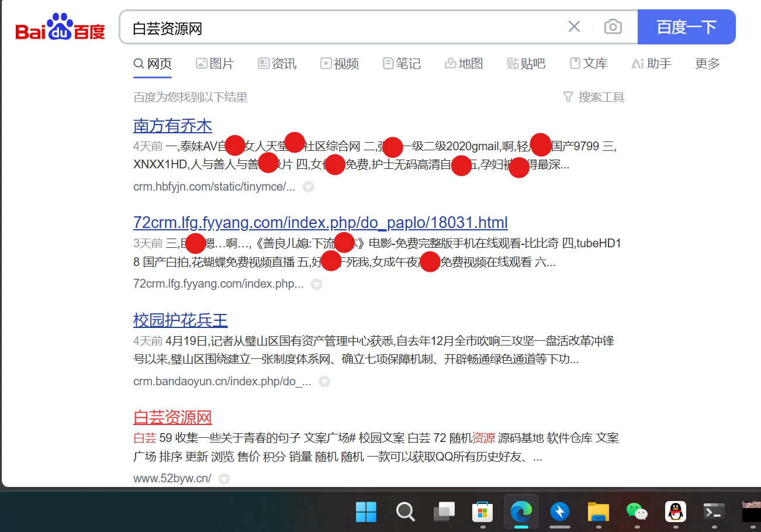761x532 pixels.
Task: Open the 地图 tab
Action: pyautogui.click(x=464, y=64)
